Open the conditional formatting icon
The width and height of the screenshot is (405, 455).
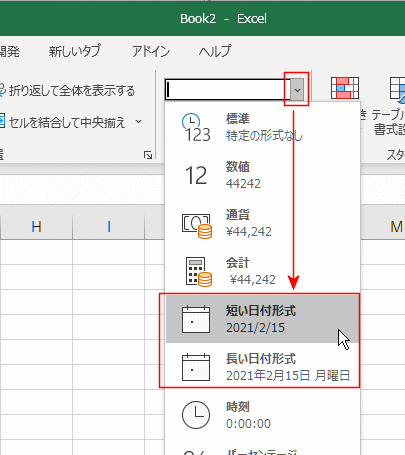tap(345, 88)
